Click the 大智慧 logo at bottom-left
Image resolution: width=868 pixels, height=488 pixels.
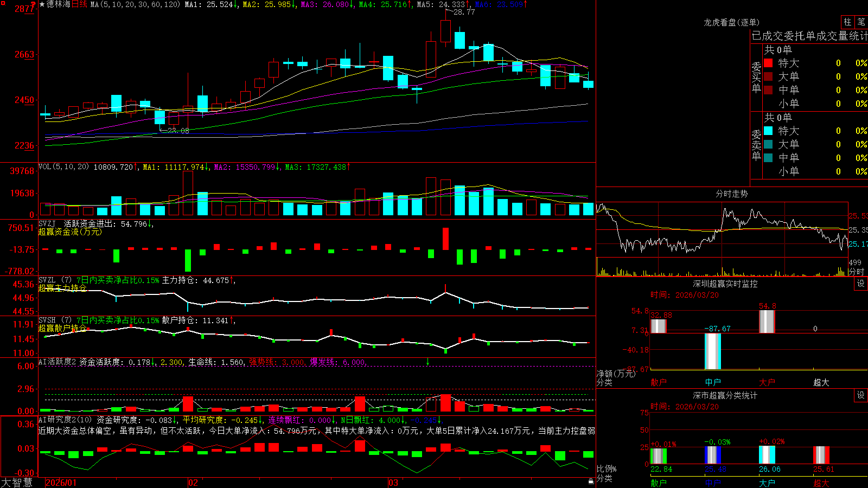tap(17, 483)
